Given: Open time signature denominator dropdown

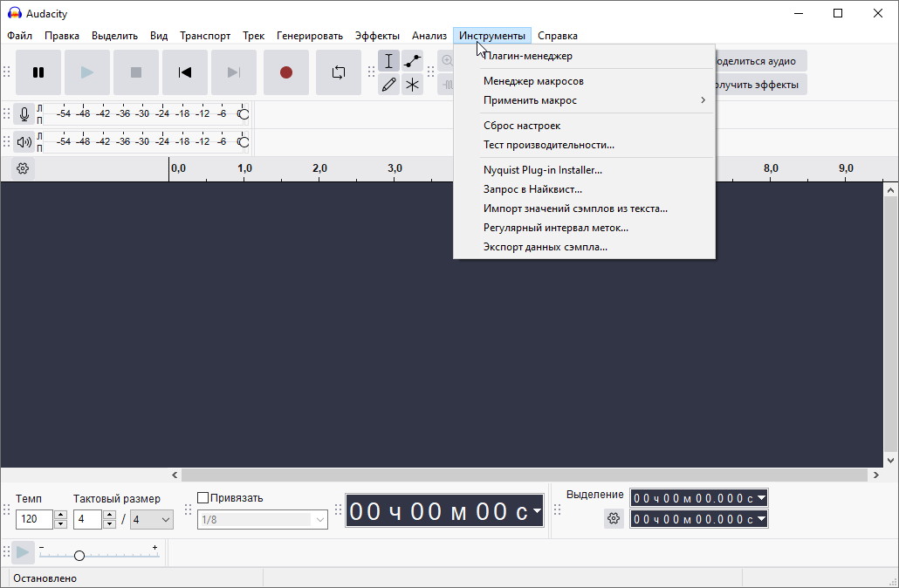Looking at the screenshot, I should tap(151, 520).
